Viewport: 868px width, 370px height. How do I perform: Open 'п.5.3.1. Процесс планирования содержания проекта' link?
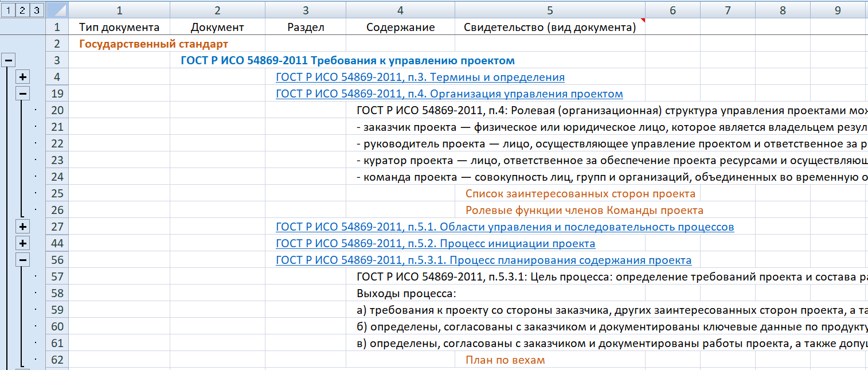pos(483,260)
